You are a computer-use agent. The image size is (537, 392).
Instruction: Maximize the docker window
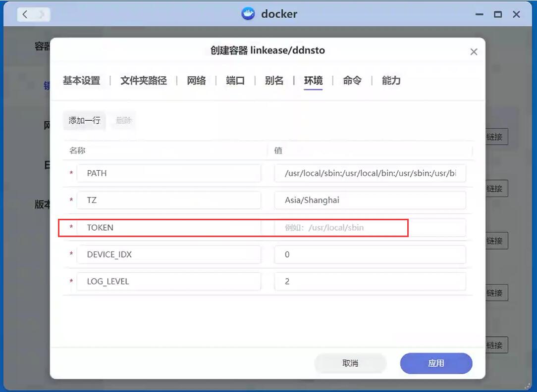coord(498,14)
